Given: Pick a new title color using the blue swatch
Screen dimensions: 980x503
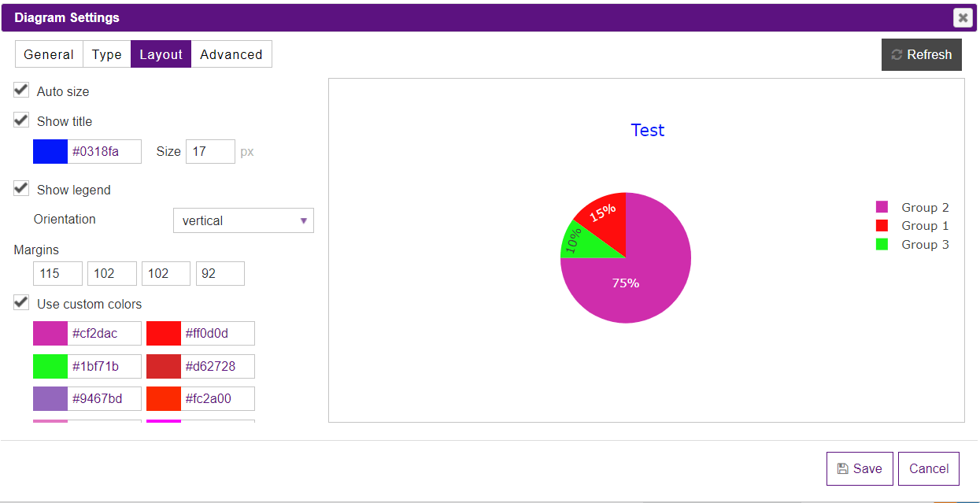Looking at the screenshot, I should click(50, 151).
